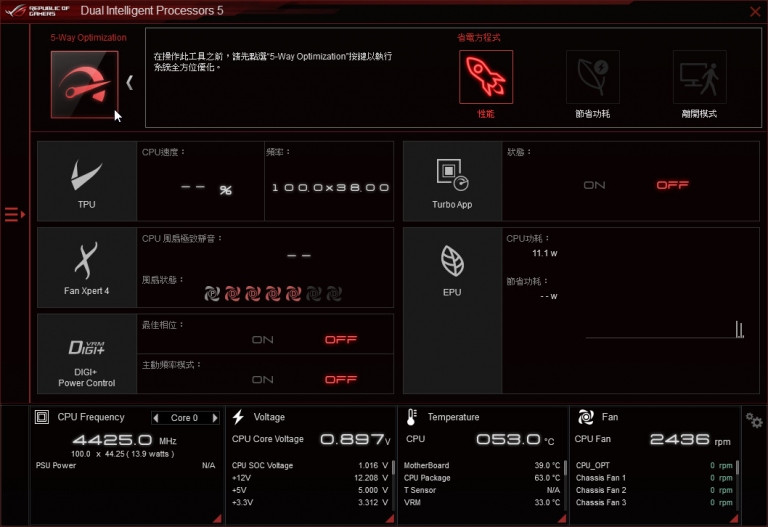Click the Fan monitor icon

coord(586,417)
